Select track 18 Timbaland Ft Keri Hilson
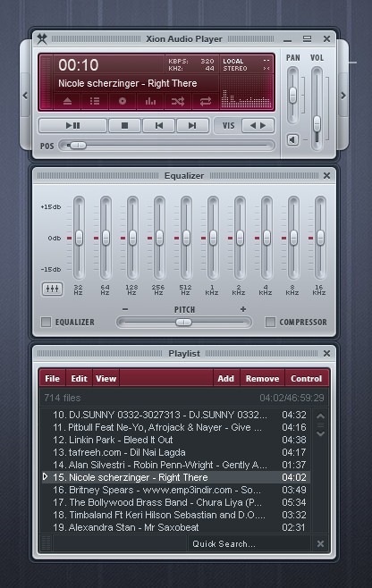The height and width of the screenshot is (588, 372). click(175, 515)
